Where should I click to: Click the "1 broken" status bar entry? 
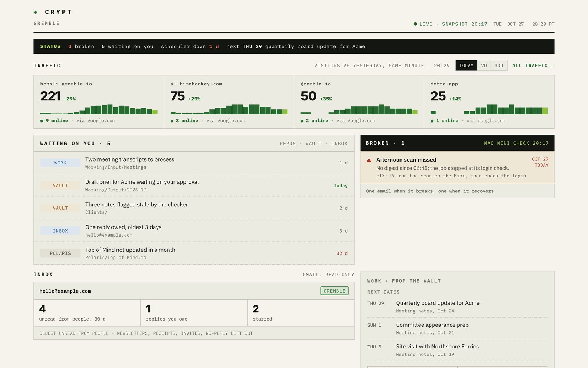81,46
